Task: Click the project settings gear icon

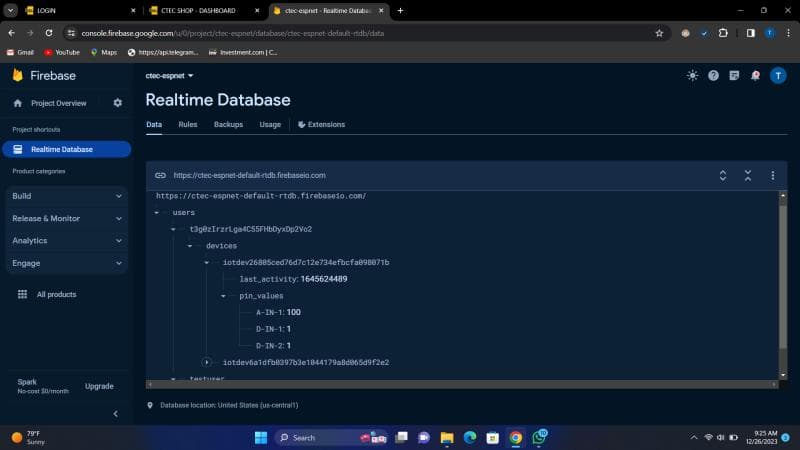Action: pyautogui.click(x=118, y=103)
